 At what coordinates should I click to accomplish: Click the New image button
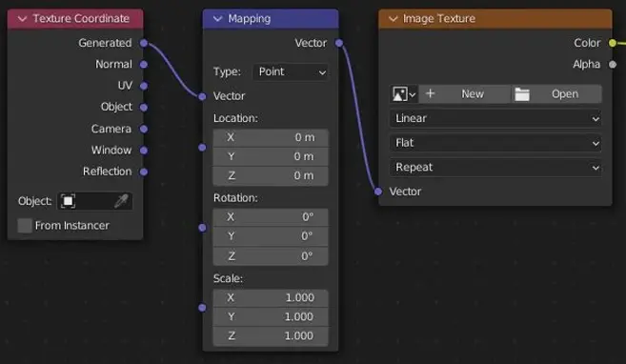[x=465, y=94]
